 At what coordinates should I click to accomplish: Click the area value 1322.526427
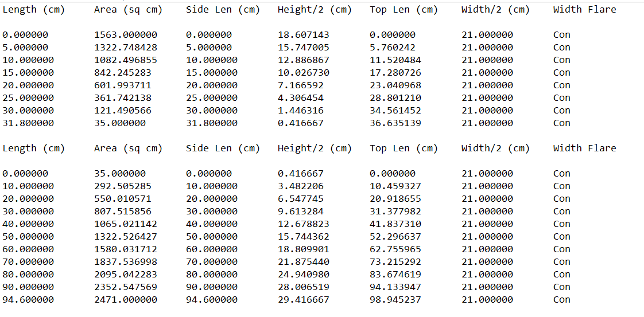125,237
